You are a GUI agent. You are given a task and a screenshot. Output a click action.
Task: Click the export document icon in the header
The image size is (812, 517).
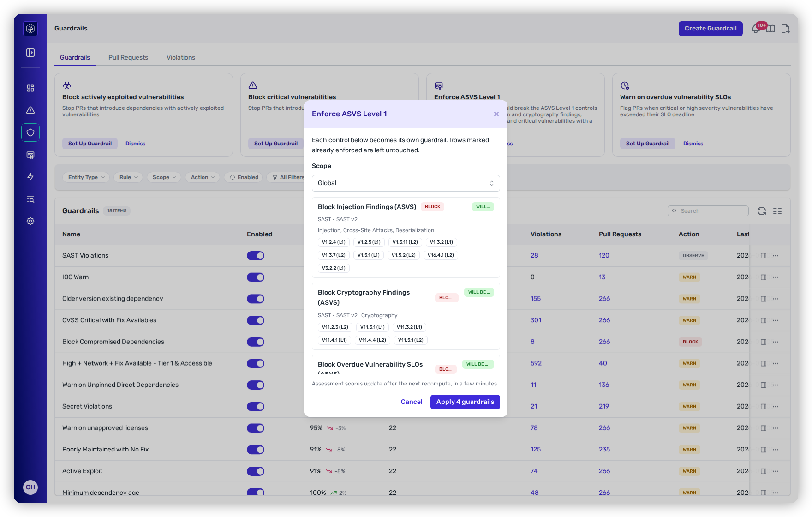(x=785, y=29)
